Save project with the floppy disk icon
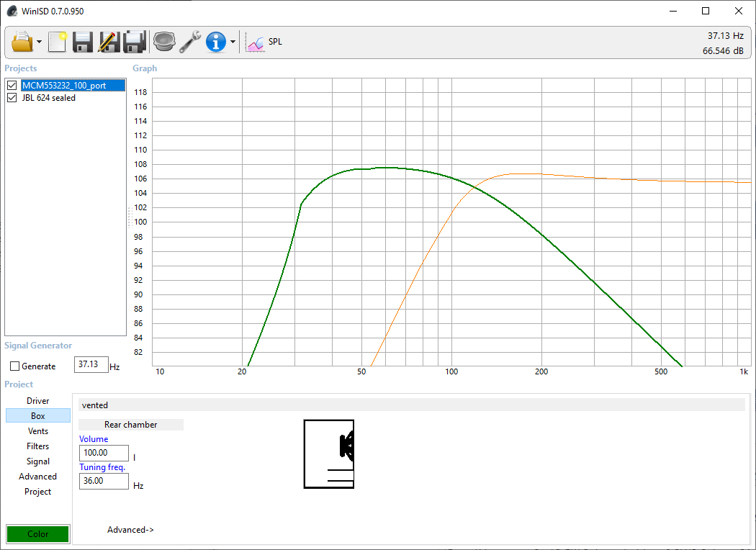This screenshot has width=756, height=550. coord(83,42)
